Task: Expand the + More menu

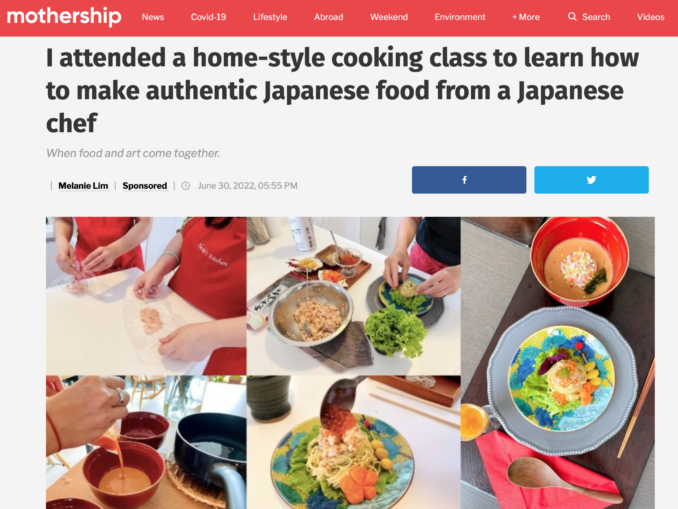Action: (x=526, y=17)
